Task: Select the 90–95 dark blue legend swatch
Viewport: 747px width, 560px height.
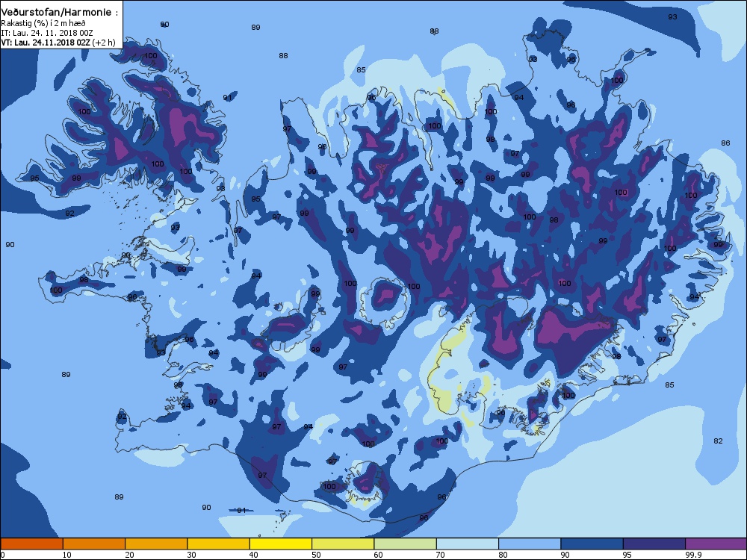Action: (x=592, y=544)
